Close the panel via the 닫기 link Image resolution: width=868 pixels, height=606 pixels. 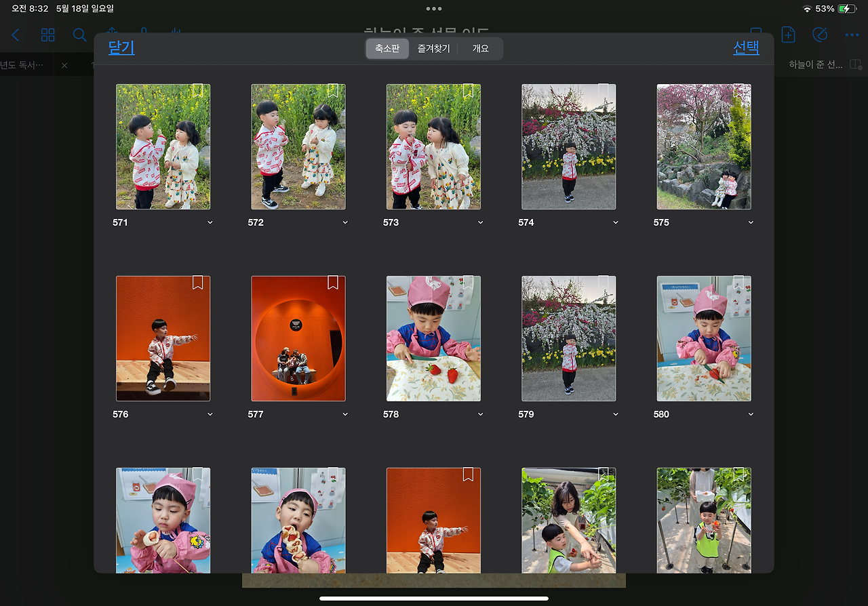pyautogui.click(x=121, y=48)
